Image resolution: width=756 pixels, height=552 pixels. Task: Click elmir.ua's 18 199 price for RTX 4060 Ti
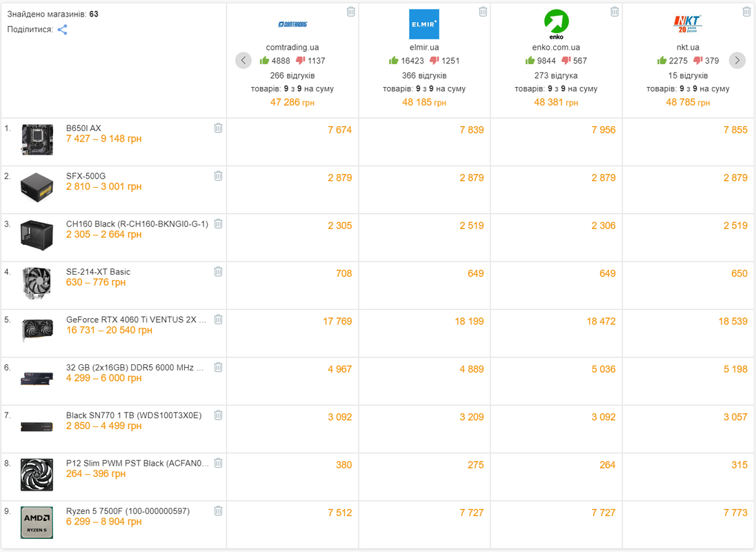[469, 321]
